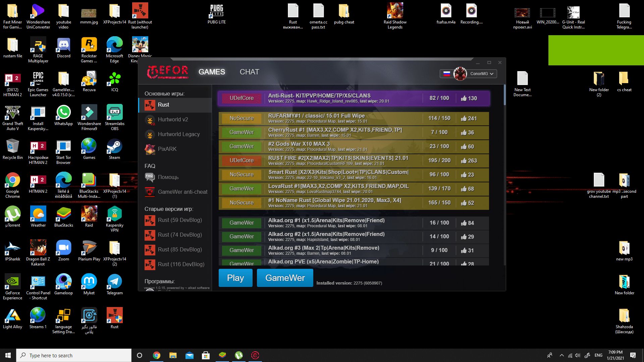Select the LovaRust #1 server
The width and height of the screenshot is (644, 362).
[354, 189]
